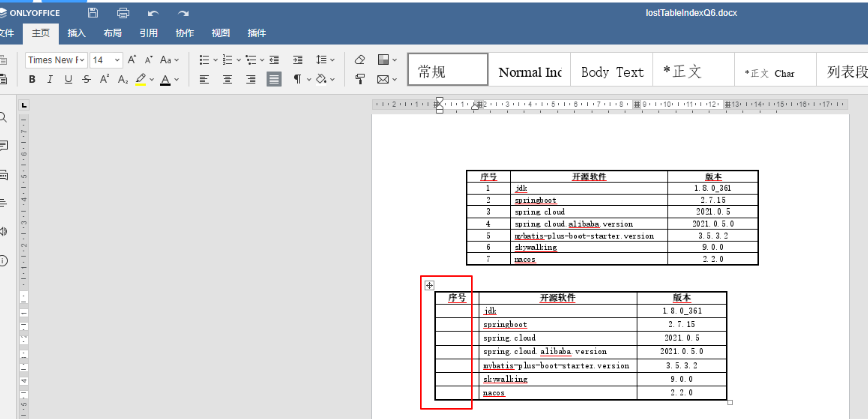Switch to the 主页 tab
Viewport: 868px width, 419px height.
40,33
